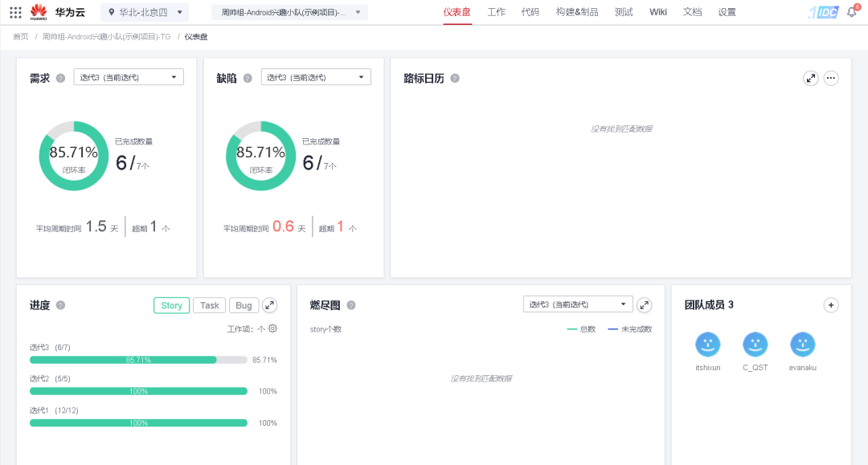Screen dimensions: 868x465
Task: Open the apps grid menu icon
Action: [15, 12]
